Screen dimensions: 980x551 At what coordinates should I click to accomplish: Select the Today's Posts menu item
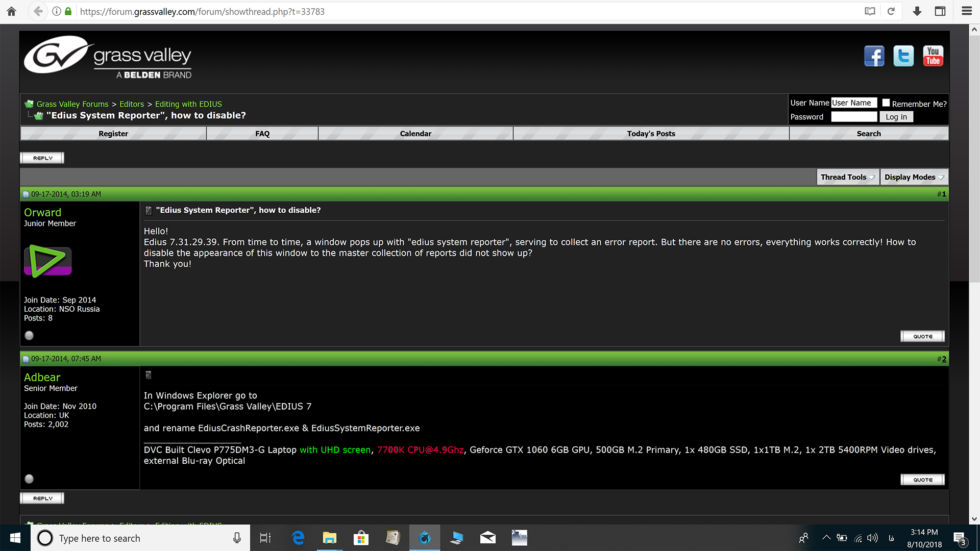pos(651,133)
